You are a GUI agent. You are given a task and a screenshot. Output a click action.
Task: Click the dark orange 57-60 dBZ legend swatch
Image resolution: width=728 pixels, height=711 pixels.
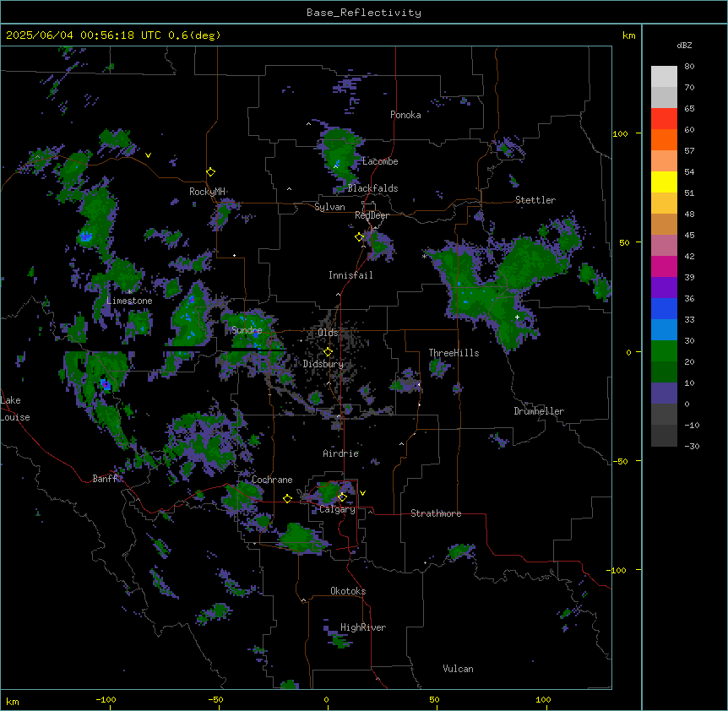click(664, 140)
